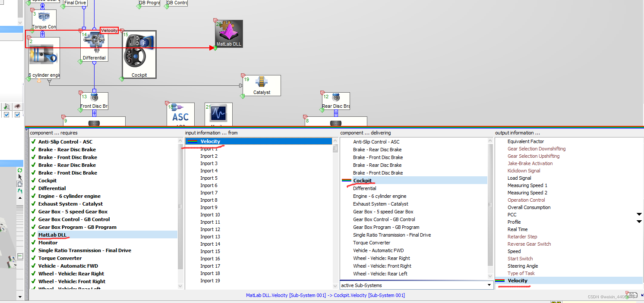Click the MatLab DLL.Velocity connection status text

325,295
